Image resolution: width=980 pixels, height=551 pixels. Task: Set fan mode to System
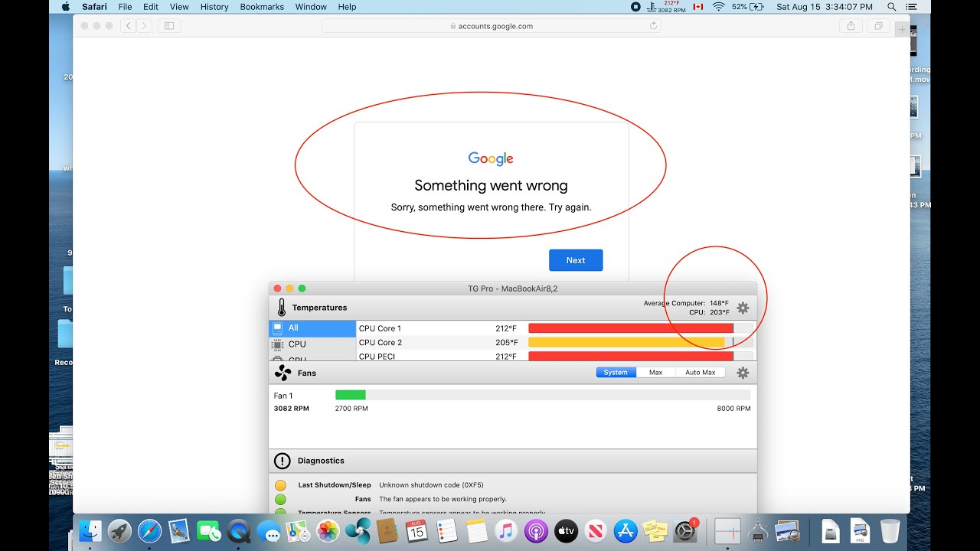click(x=616, y=373)
